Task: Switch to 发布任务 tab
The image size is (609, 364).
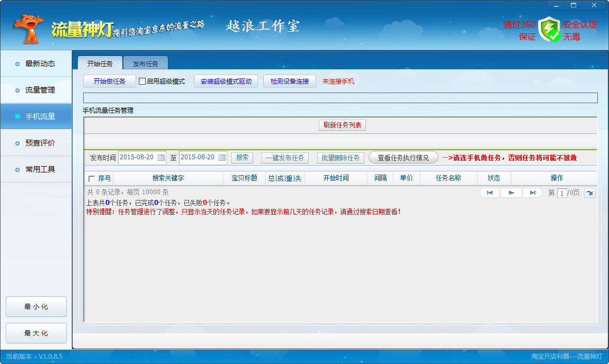Action: (146, 63)
